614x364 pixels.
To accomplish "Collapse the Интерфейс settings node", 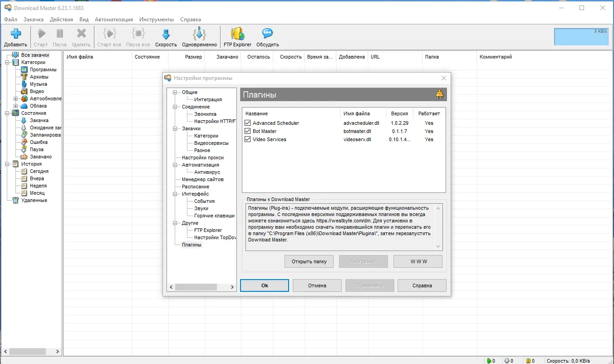I will (x=175, y=194).
